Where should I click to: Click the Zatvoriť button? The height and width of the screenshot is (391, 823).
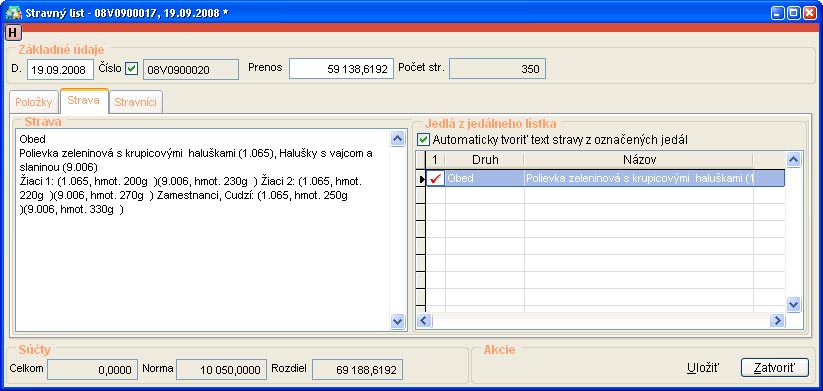(775, 367)
